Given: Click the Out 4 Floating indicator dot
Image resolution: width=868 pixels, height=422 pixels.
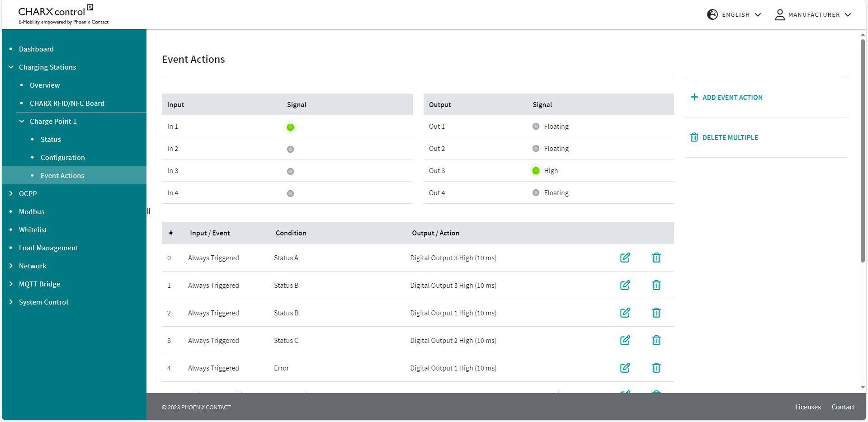Looking at the screenshot, I should pyautogui.click(x=536, y=193).
